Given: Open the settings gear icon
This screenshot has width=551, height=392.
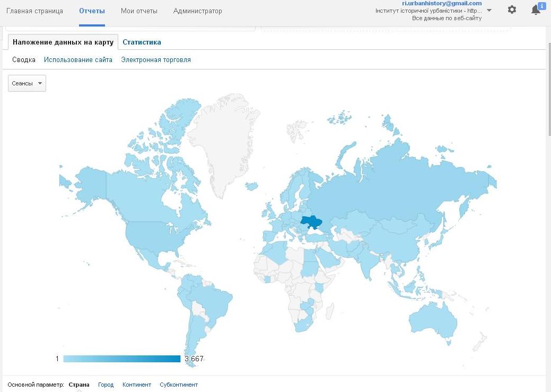Looking at the screenshot, I should click(512, 10).
